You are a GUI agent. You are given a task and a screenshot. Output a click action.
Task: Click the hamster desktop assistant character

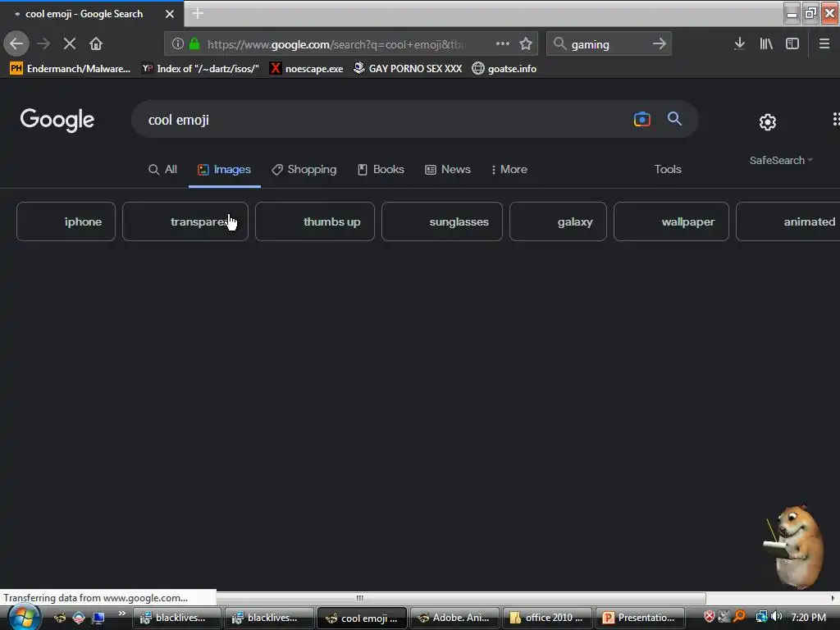click(x=795, y=546)
